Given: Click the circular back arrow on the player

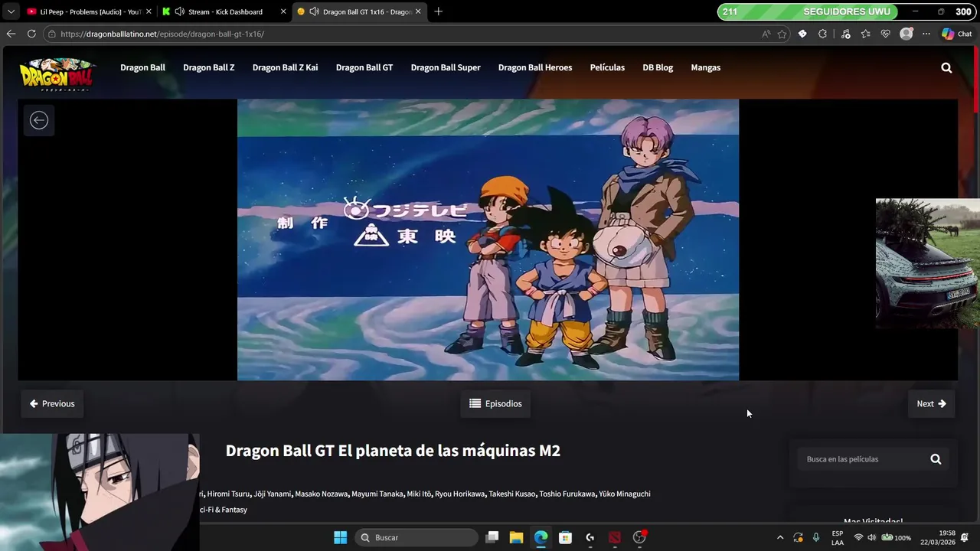Looking at the screenshot, I should tap(39, 120).
